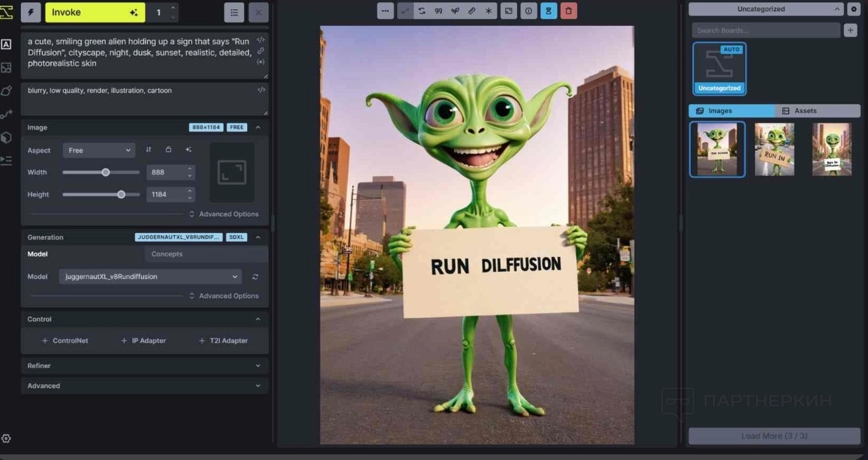Click the swap width and height arrows icon
The image size is (868, 460).
coord(149,150)
